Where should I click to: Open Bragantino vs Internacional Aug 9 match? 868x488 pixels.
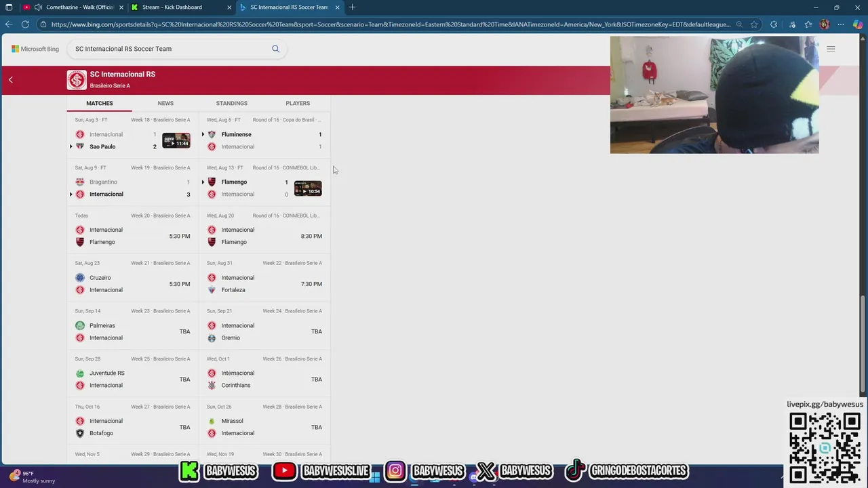133,182
